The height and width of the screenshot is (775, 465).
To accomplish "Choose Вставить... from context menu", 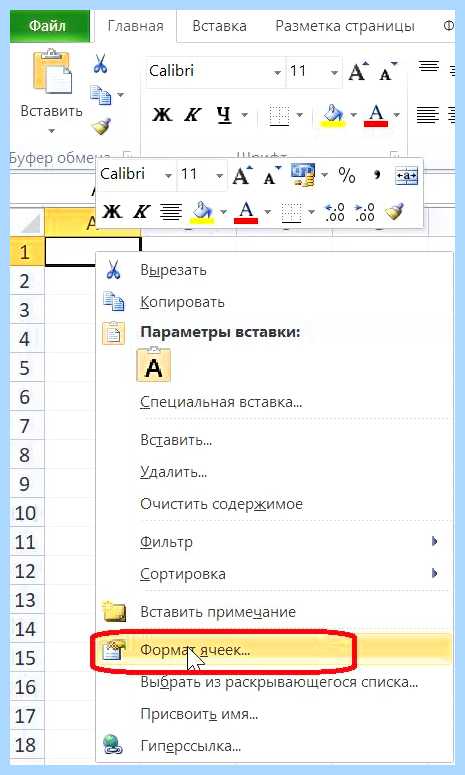I will 275,440.
